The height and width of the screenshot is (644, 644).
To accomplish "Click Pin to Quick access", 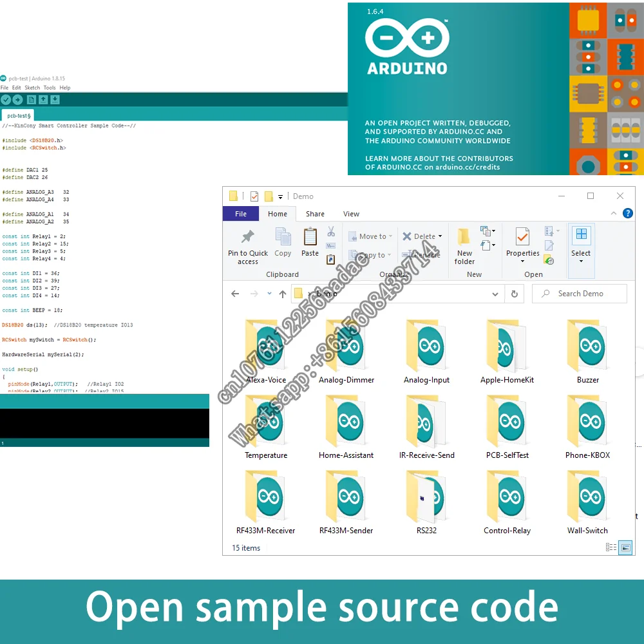I will pyautogui.click(x=248, y=247).
